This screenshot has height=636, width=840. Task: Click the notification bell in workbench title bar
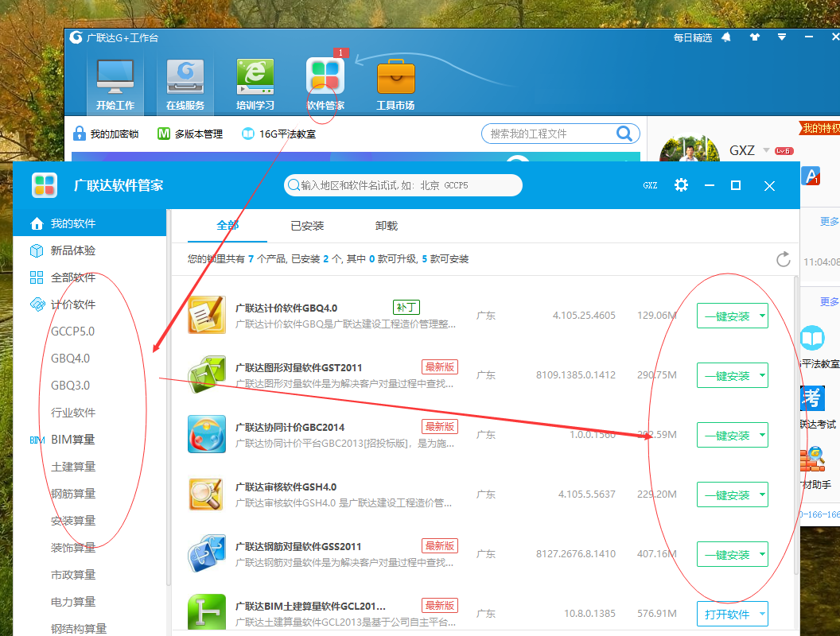[x=726, y=37]
